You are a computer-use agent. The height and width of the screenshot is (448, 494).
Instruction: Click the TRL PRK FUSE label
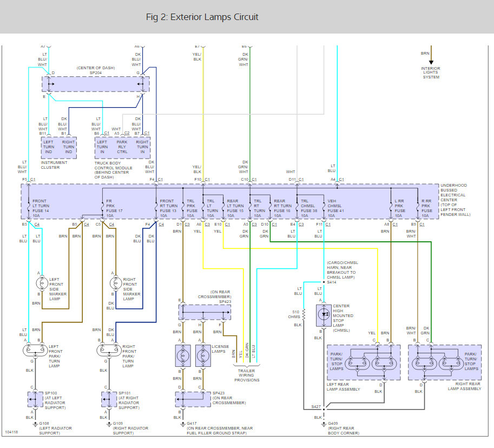click(x=192, y=208)
